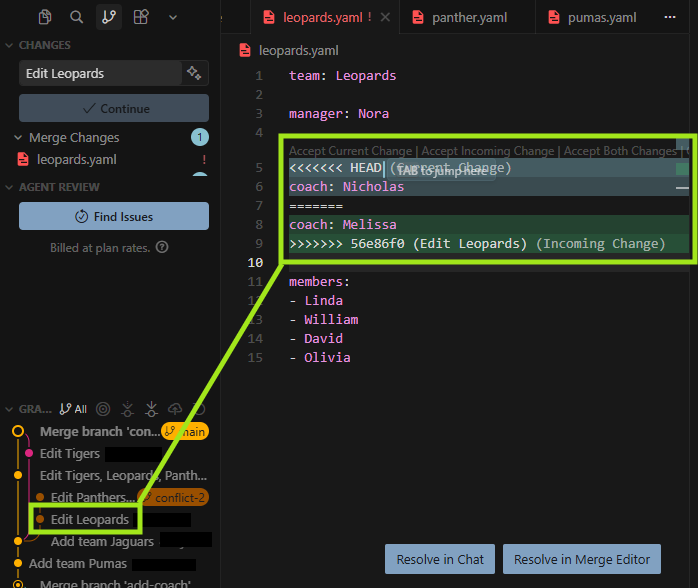Switch to the leopards.yaml editor tab

point(322,17)
